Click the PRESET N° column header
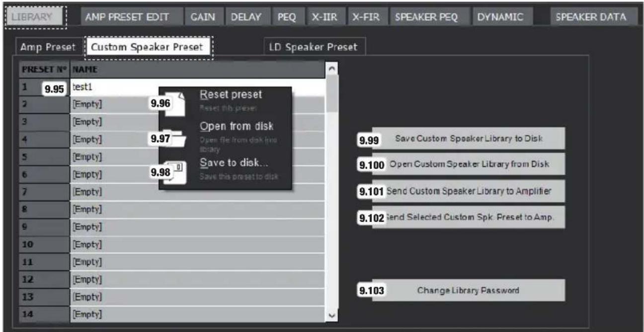 point(44,70)
